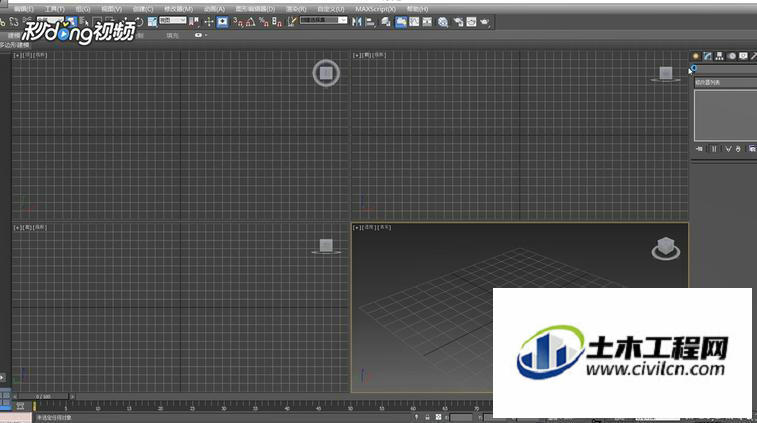Toggle Show End Result in modifier stack
This screenshot has width=757, height=423.
pyautogui.click(x=714, y=149)
